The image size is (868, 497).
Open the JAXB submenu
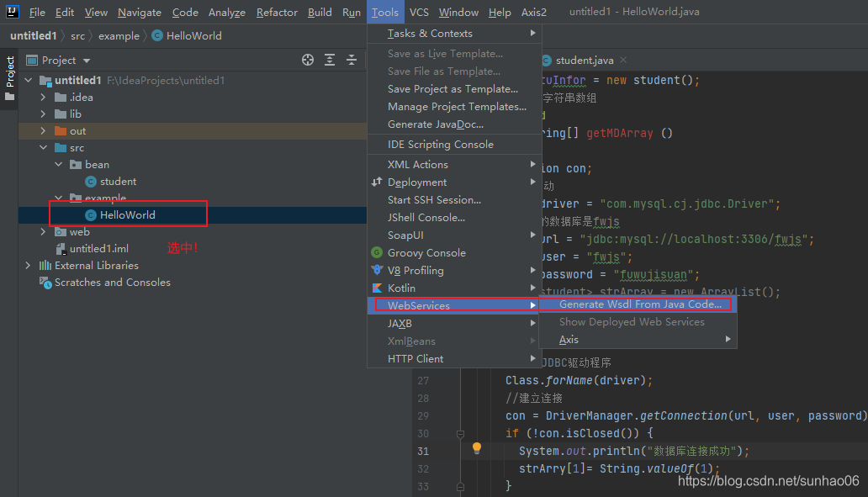pyautogui.click(x=454, y=323)
